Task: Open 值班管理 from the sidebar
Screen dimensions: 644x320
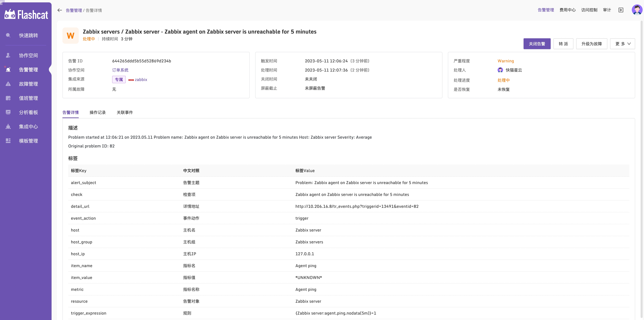Action: click(x=28, y=98)
